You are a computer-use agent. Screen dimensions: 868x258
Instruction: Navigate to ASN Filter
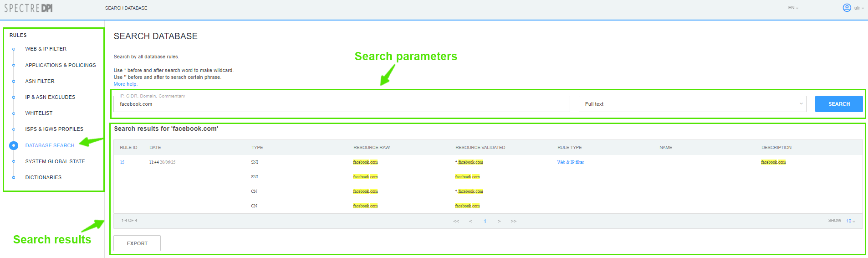[x=40, y=81]
